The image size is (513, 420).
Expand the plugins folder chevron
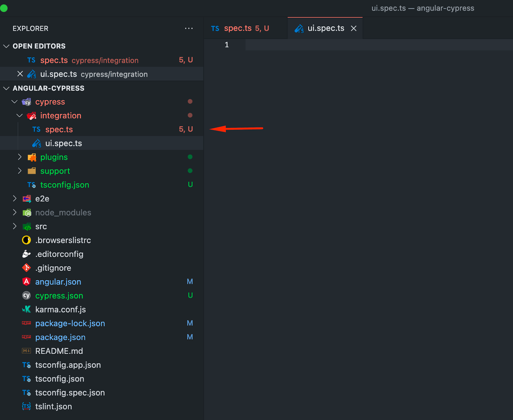coord(20,157)
